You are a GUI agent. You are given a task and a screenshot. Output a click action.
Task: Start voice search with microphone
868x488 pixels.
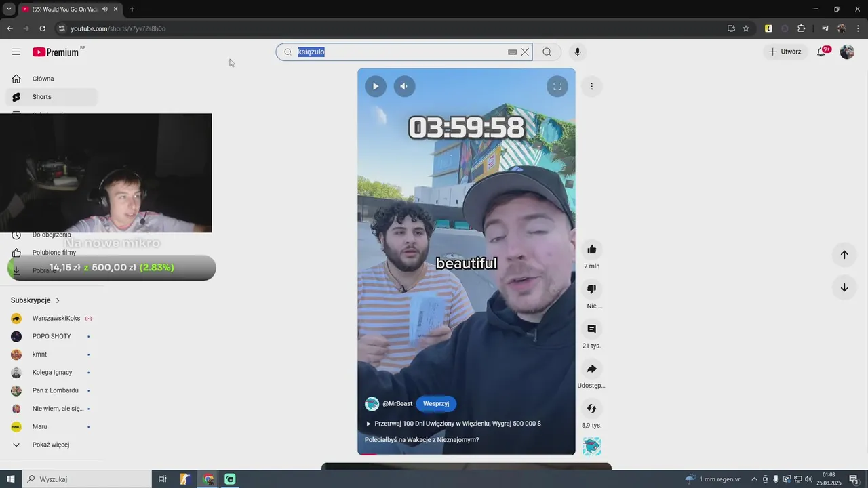point(578,52)
